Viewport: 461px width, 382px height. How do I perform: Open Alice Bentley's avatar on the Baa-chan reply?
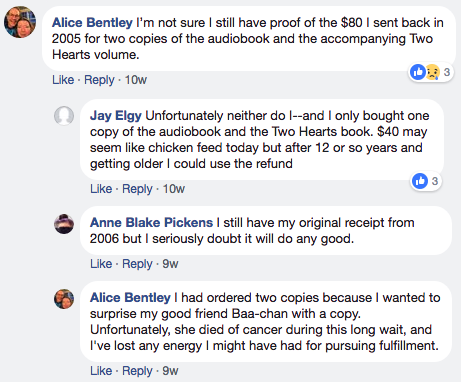pyautogui.click(x=64, y=299)
